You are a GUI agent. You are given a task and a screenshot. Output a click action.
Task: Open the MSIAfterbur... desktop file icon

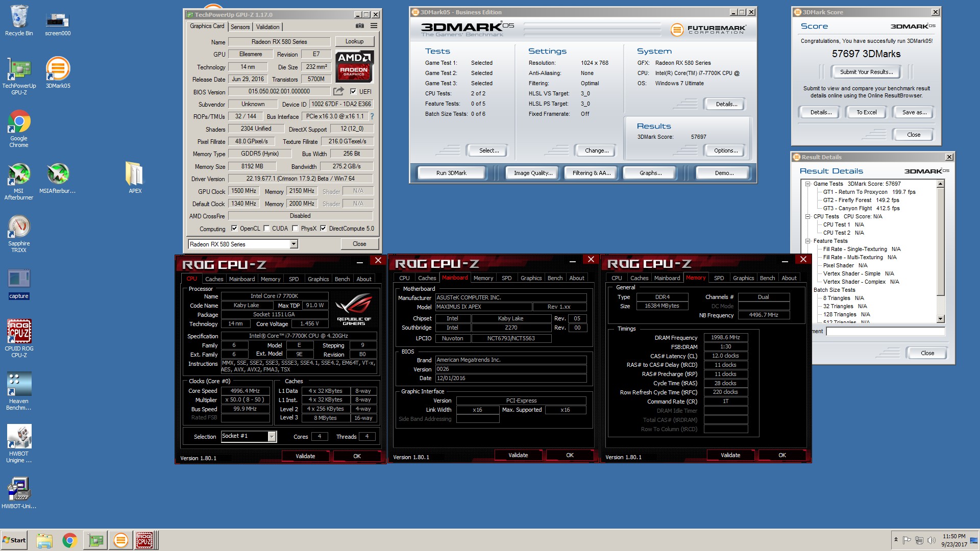58,179
